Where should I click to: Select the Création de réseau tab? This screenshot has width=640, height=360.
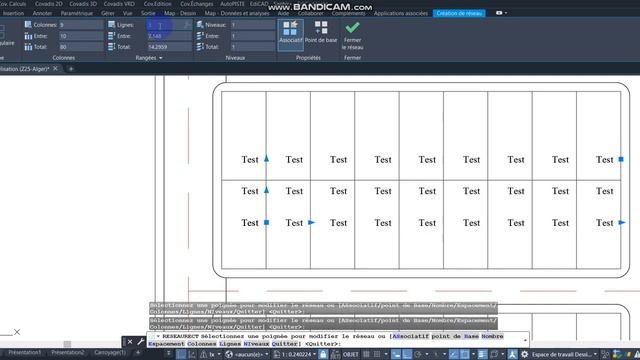pos(459,13)
